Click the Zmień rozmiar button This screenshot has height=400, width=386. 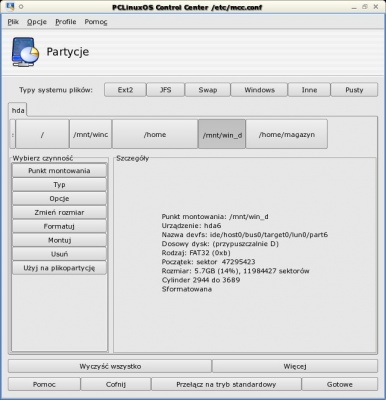pos(59,212)
